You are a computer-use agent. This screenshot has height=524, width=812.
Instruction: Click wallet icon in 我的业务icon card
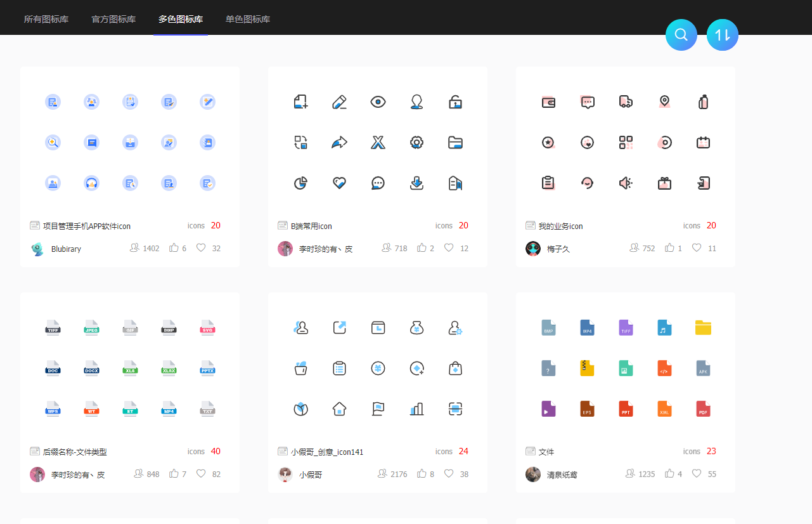click(548, 102)
